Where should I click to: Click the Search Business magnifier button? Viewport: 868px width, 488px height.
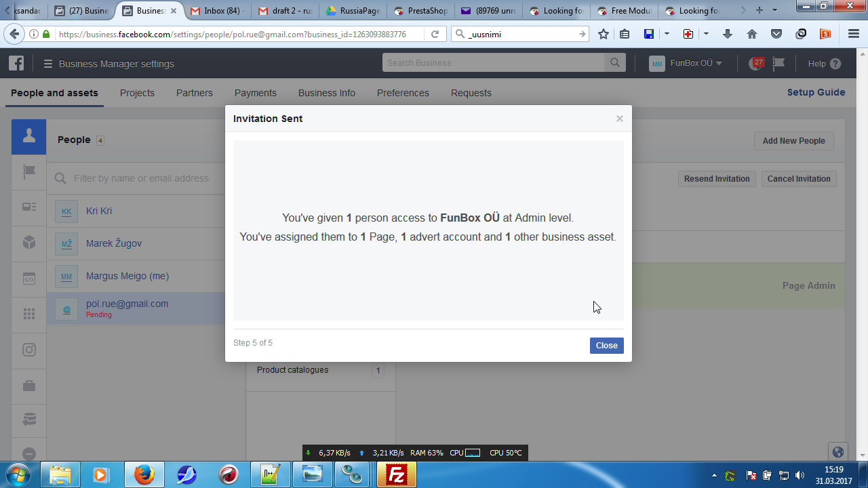[615, 63]
